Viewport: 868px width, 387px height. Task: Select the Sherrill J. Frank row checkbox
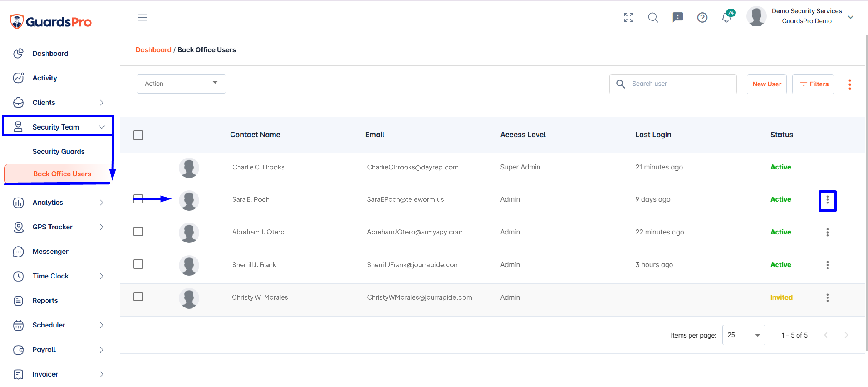click(138, 264)
